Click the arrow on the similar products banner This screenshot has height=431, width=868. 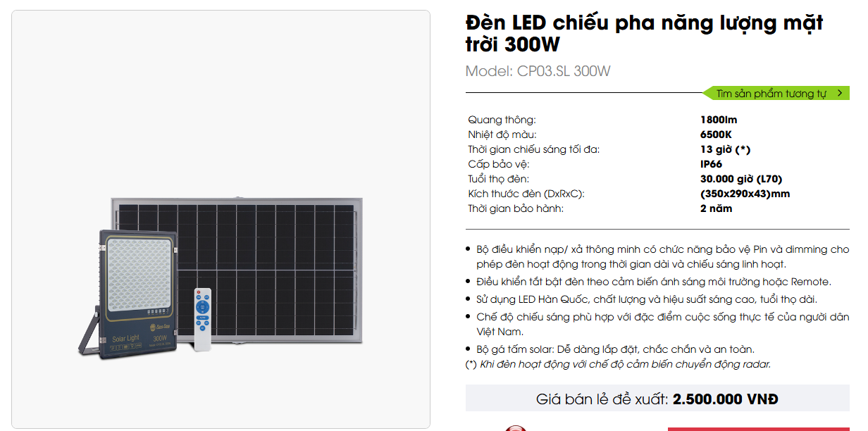point(840,93)
